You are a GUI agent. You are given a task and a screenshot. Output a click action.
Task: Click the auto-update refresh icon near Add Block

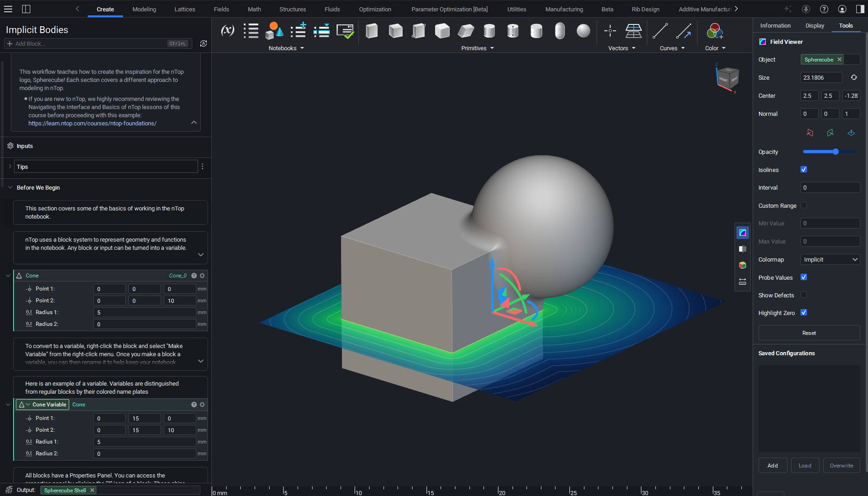point(204,43)
